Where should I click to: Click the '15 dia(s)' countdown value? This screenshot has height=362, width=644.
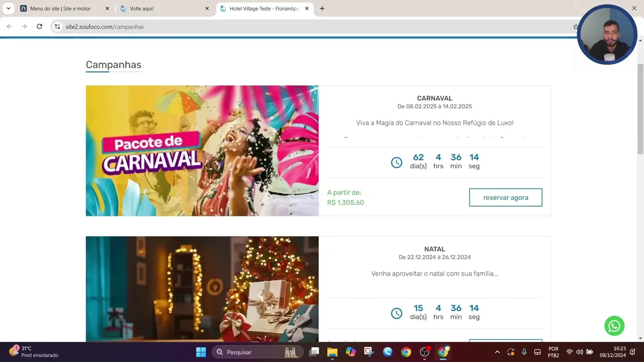(418, 312)
